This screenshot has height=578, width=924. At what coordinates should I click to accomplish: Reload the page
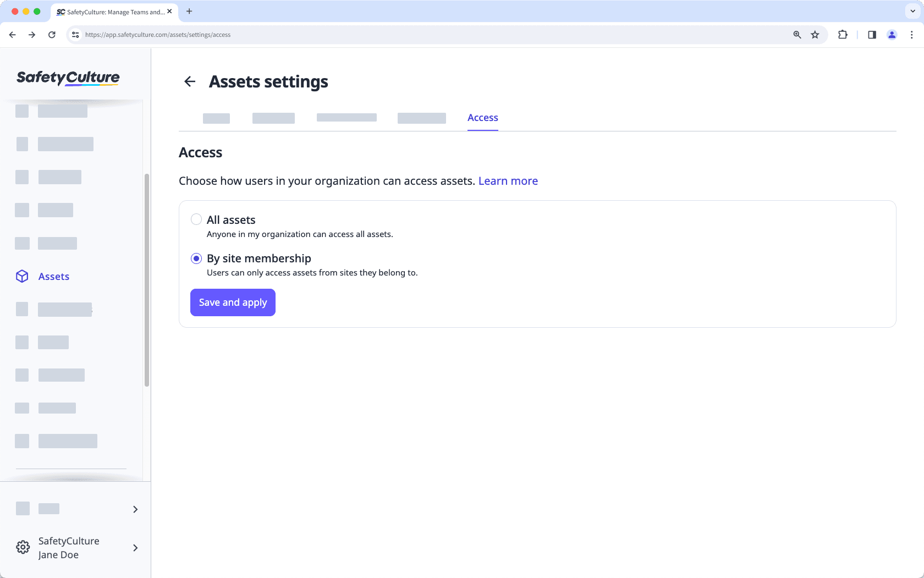52,34
